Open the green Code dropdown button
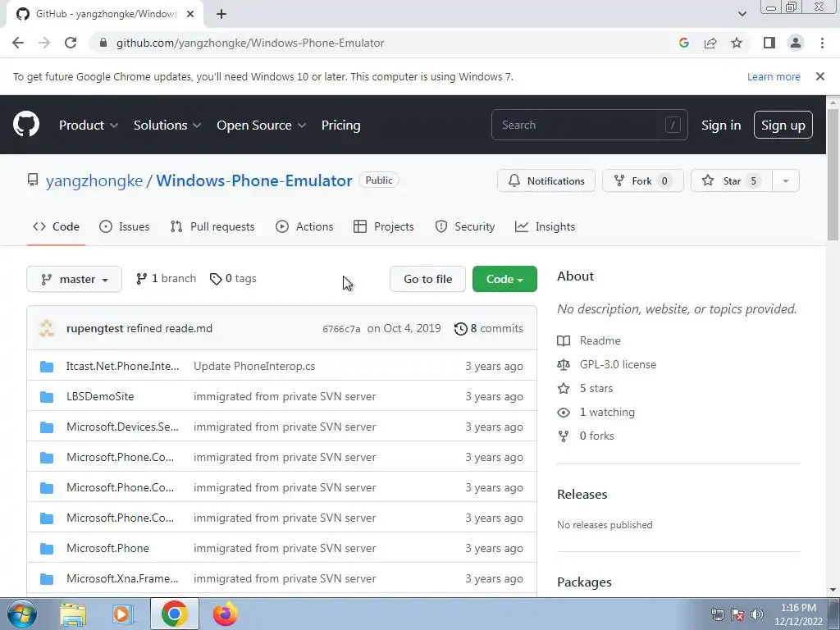The width and height of the screenshot is (840, 630). tap(504, 279)
